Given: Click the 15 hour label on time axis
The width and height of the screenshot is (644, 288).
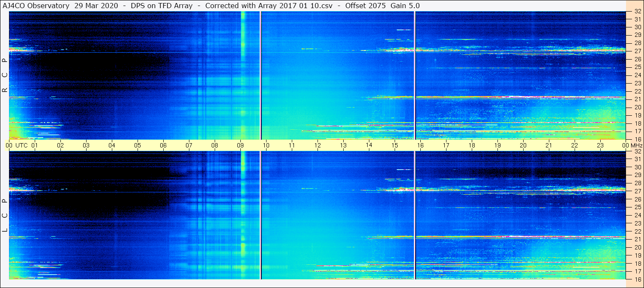Looking at the screenshot, I should 395,145.
